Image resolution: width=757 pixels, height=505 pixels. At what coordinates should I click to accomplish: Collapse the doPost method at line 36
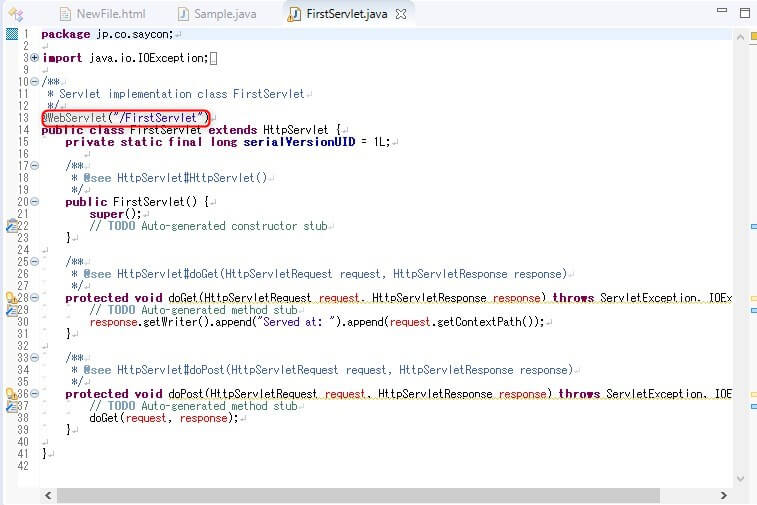coord(34,393)
